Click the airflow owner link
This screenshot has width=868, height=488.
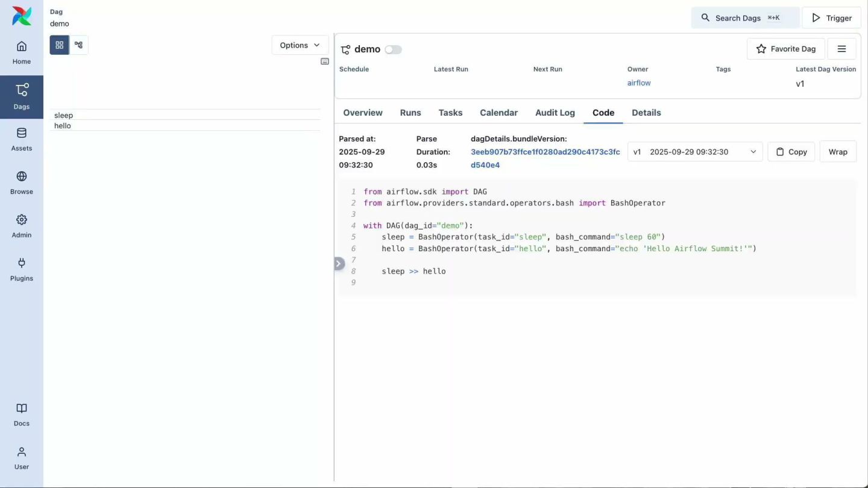[x=638, y=83]
